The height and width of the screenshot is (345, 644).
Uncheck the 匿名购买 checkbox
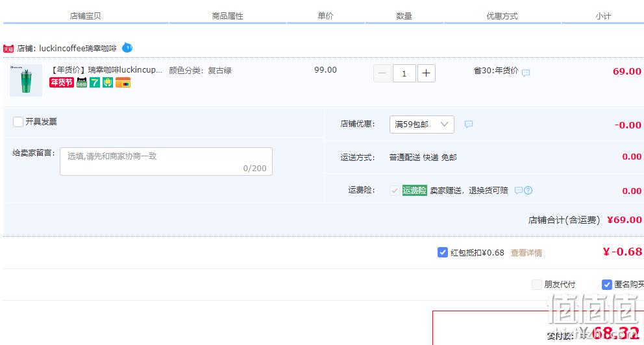(606, 284)
